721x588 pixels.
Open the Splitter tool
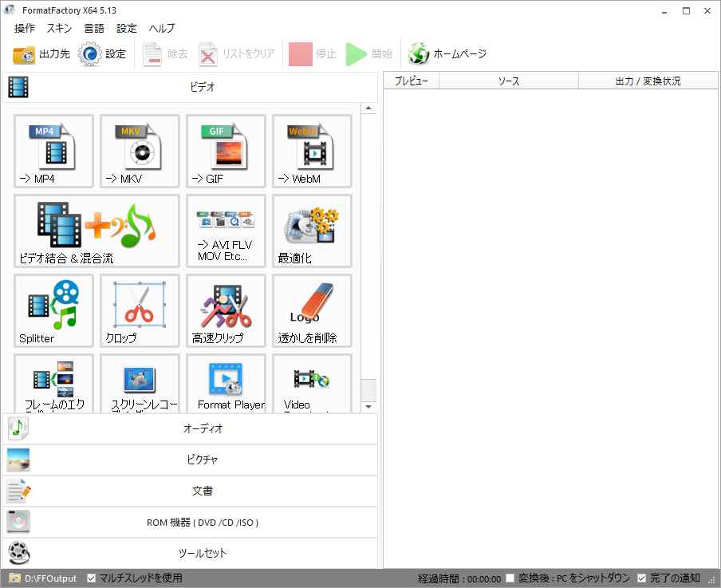pyautogui.click(x=53, y=310)
